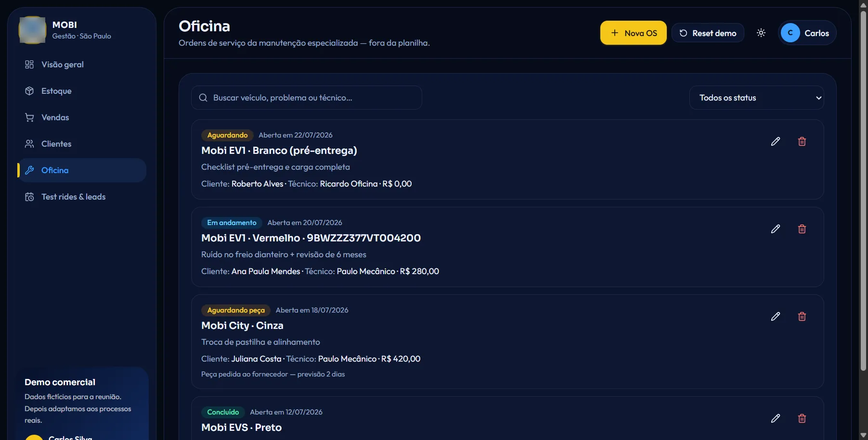Click the Demo comercial card title
Screen dimensions: 868x440
(60, 382)
